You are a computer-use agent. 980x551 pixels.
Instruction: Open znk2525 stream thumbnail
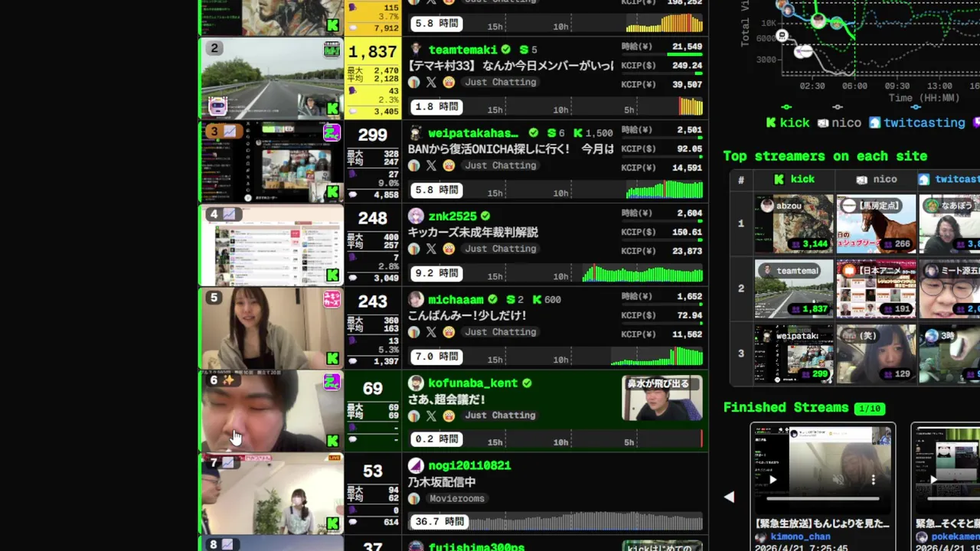point(272,246)
